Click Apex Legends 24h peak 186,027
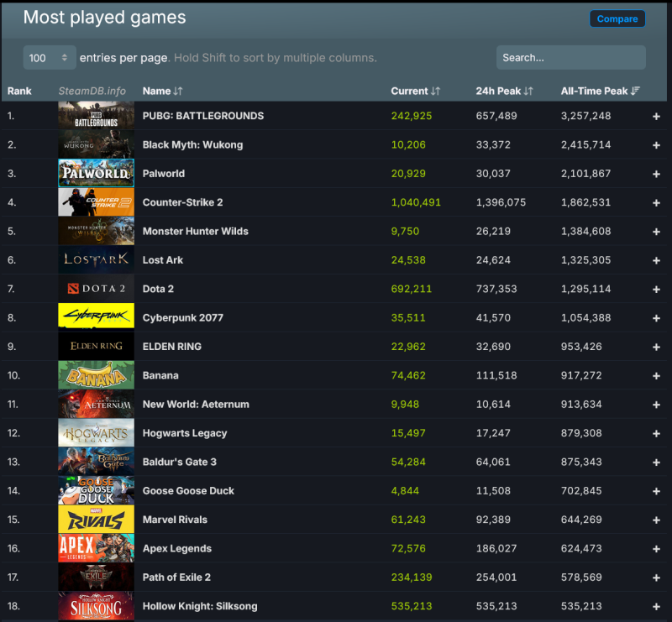Image resolution: width=672 pixels, height=622 pixels. point(496,548)
